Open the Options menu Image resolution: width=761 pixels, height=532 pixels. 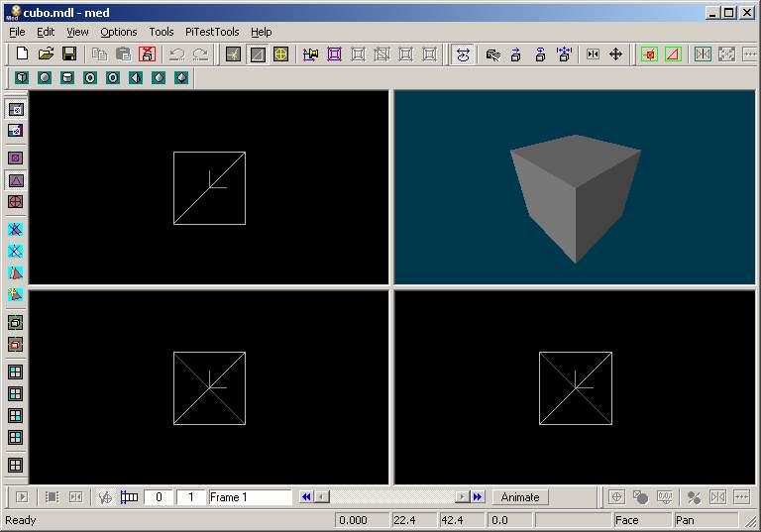[x=119, y=32]
